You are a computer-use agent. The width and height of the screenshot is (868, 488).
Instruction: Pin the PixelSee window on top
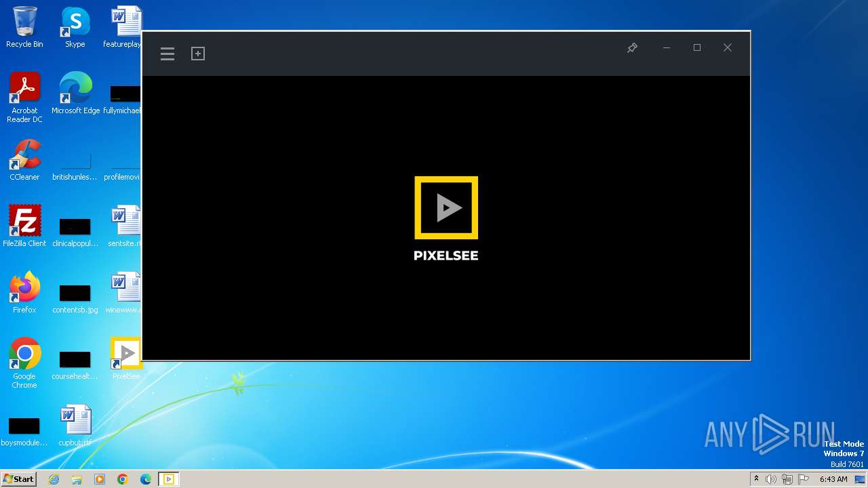click(x=632, y=47)
